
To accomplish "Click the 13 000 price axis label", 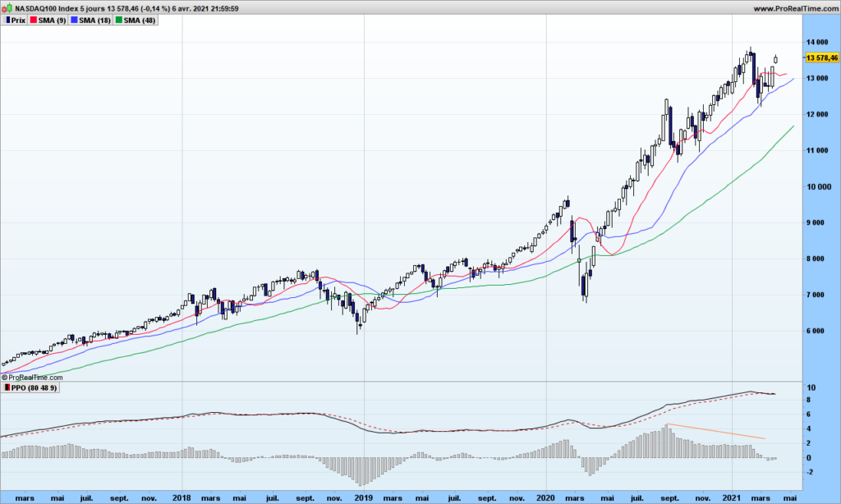I will point(817,78).
